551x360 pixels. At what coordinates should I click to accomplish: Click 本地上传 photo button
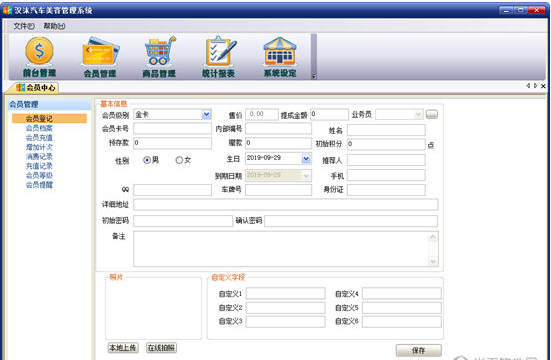(123, 348)
